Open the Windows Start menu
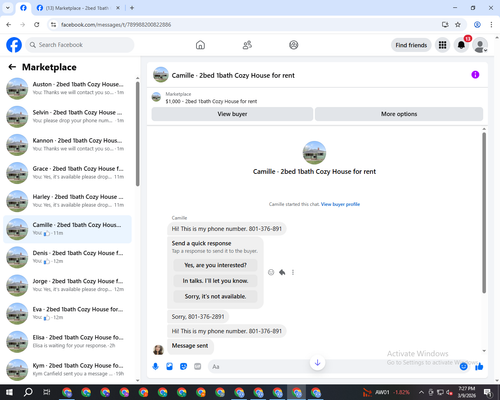 (9, 392)
